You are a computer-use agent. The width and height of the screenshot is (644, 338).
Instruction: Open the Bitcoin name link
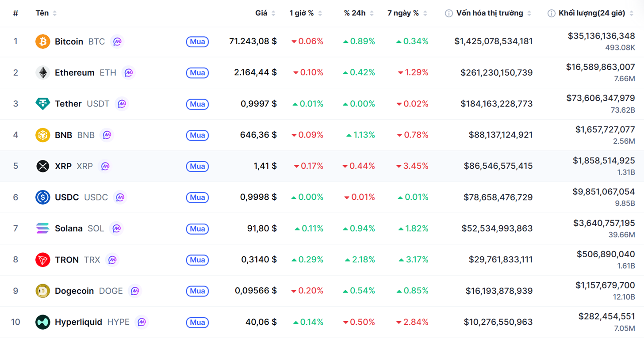(69, 42)
